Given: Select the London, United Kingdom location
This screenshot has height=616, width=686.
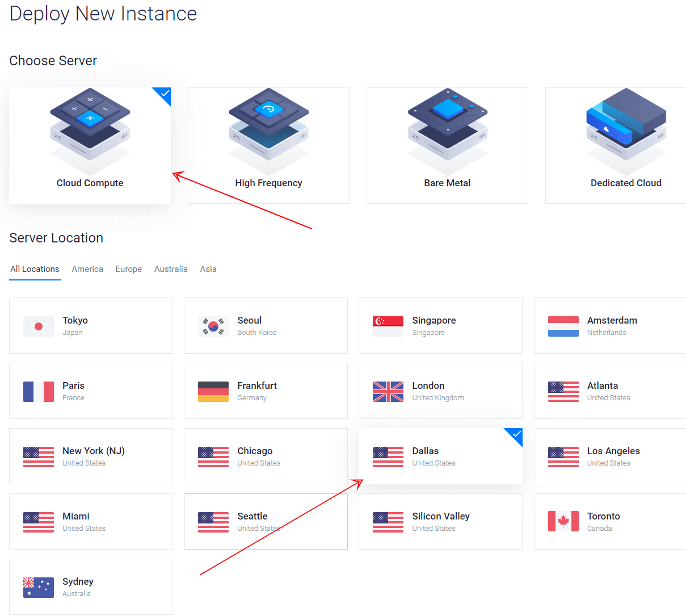Looking at the screenshot, I should pyautogui.click(x=440, y=391).
